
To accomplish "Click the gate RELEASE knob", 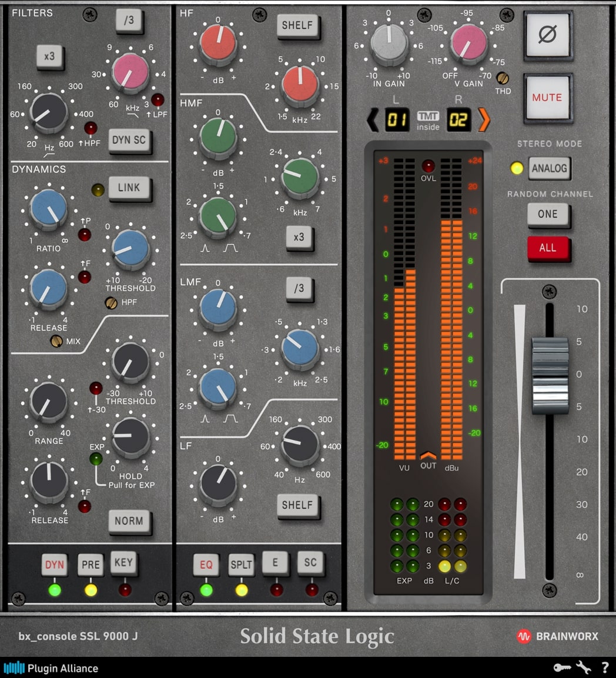I will [x=49, y=480].
